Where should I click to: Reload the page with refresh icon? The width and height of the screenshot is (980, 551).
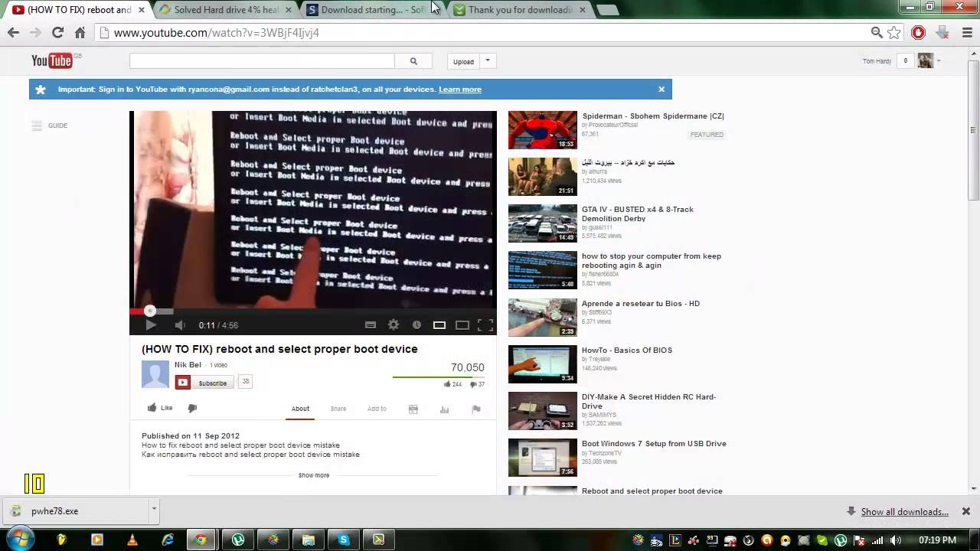pos(57,33)
